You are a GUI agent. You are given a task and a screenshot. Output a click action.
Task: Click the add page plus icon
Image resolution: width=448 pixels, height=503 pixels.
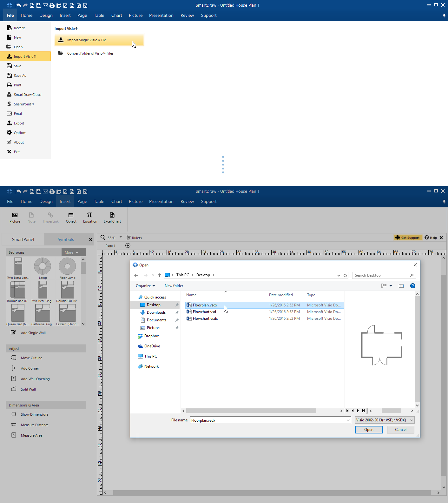[128, 245]
